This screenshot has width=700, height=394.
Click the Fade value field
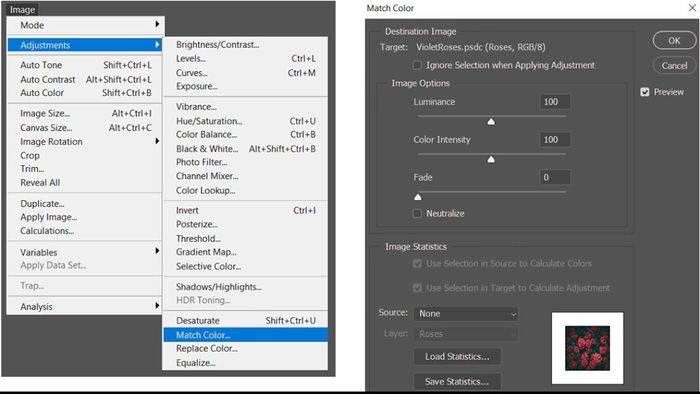coord(554,177)
